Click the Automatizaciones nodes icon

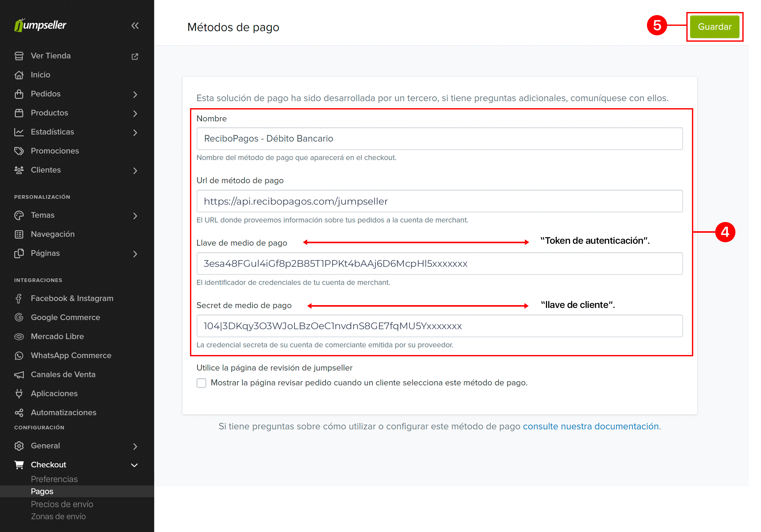pyautogui.click(x=19, y=412)
